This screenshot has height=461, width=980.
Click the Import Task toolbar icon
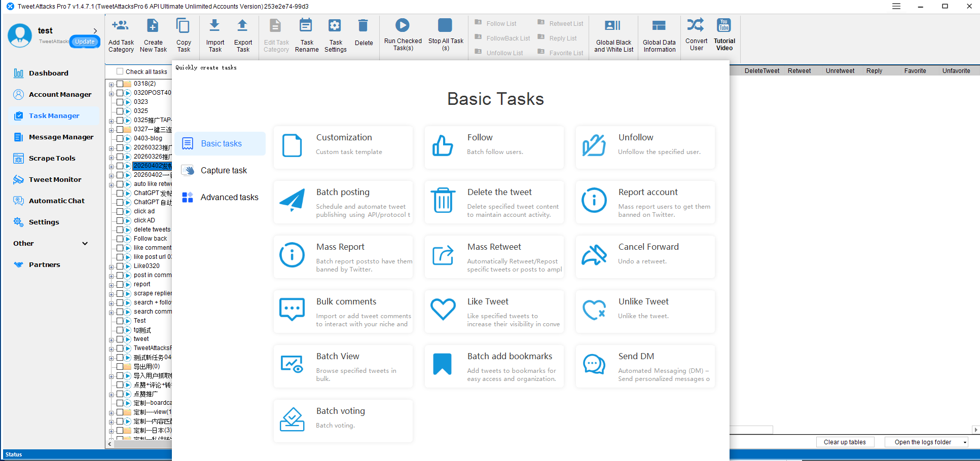point(214,26)
